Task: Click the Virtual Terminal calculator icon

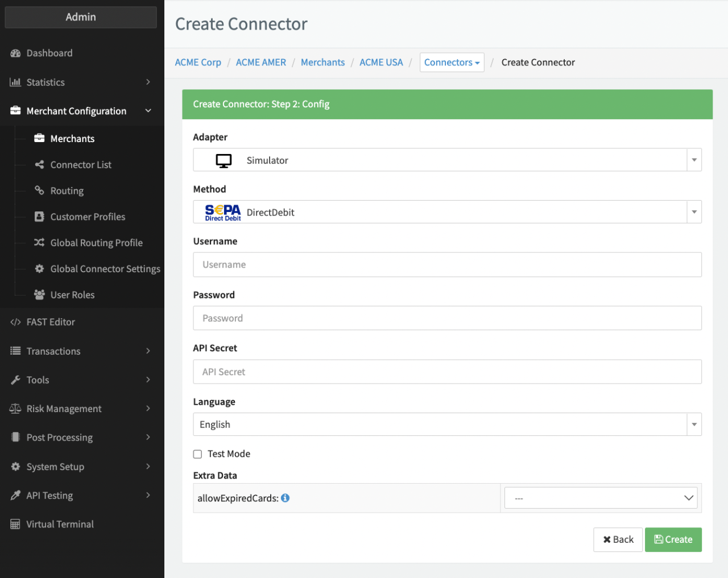Action: [15, 525]
